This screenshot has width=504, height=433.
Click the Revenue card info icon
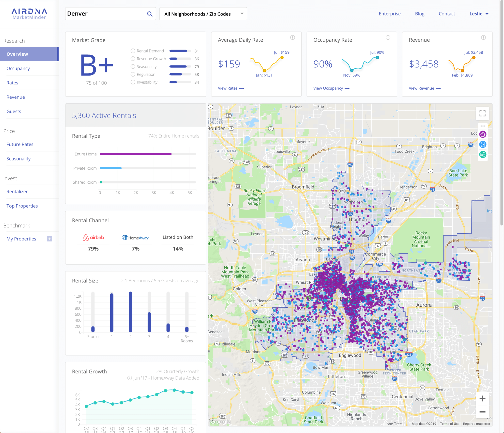[483, 37]
